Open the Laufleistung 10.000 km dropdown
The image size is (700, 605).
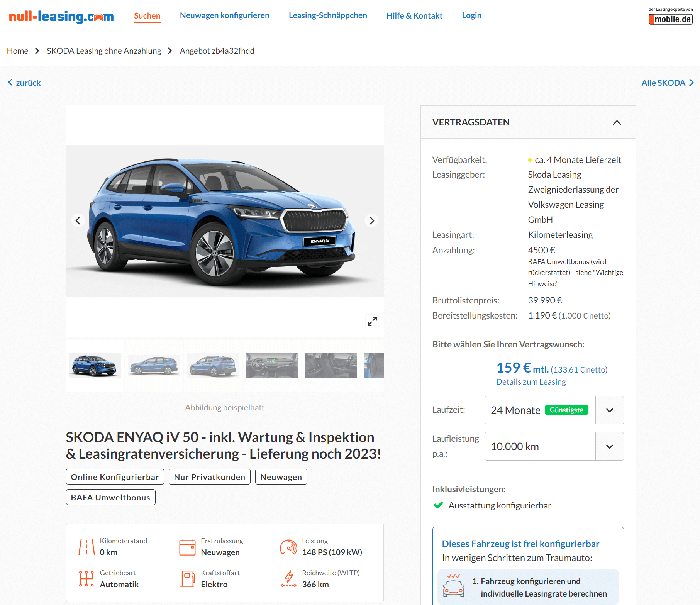(554, 446)
